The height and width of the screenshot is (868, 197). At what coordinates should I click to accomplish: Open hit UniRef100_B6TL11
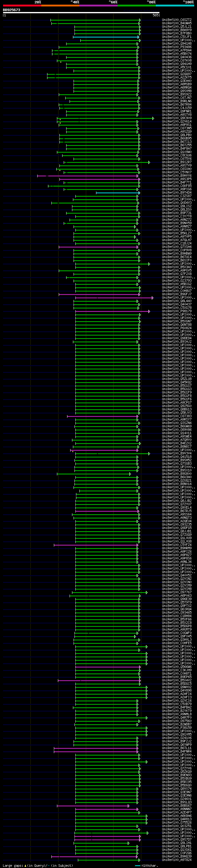176,748
